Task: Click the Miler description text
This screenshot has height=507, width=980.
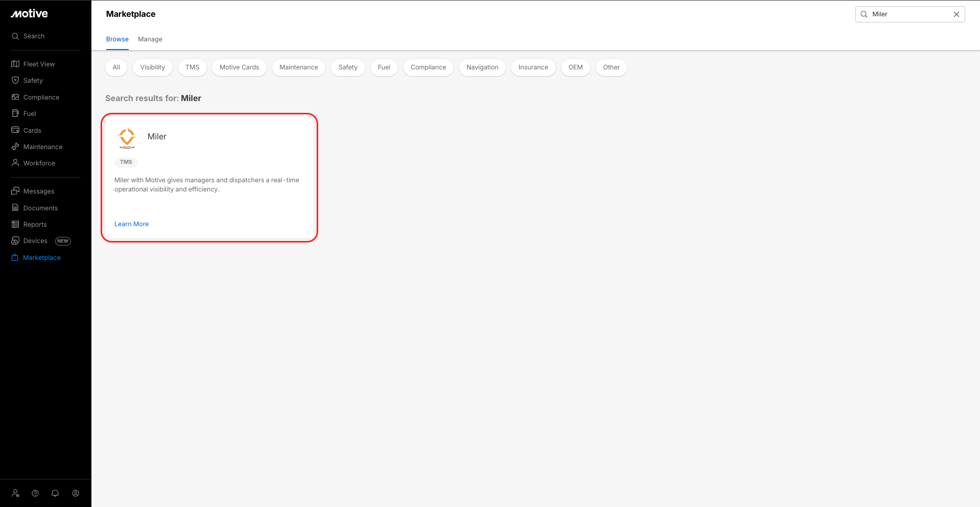Action: point(207,185)
